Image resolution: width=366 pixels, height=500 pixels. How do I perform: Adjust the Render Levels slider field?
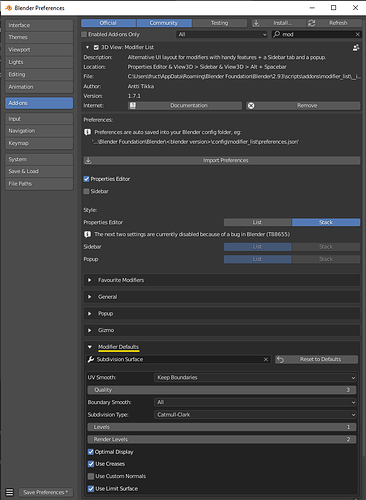pos(222,439)
